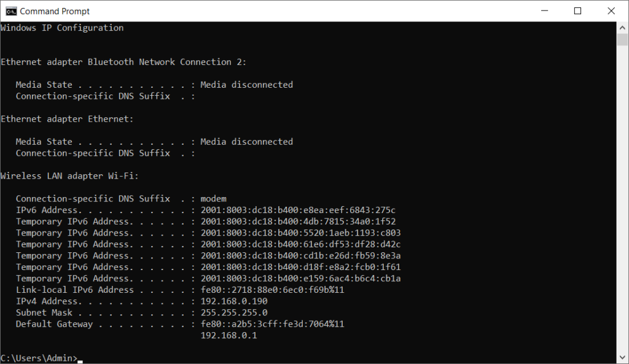Click the temporary IPv6 address ending cb1a
The height and width of the screenshot is (364, 629).
tap(300, 279)
